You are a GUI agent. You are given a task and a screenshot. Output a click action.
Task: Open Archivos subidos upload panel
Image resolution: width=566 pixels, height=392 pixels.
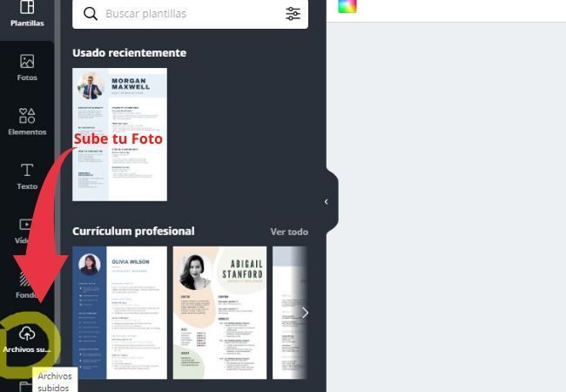(27, 340)
